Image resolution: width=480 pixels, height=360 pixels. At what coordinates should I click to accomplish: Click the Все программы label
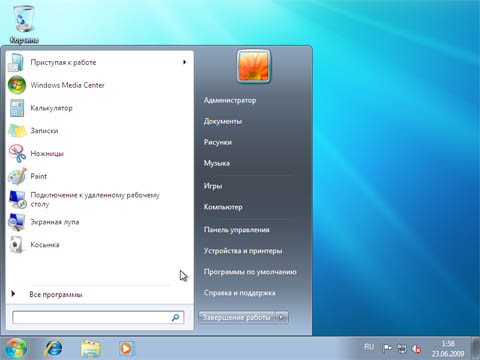56,295
